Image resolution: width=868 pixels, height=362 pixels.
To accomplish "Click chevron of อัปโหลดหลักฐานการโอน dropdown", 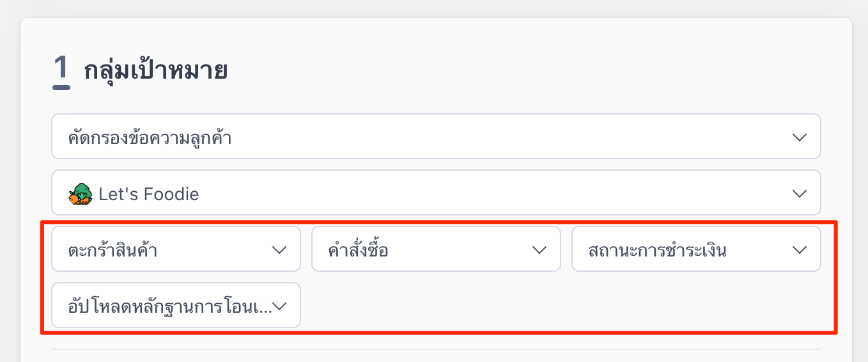I will (279, 306).
